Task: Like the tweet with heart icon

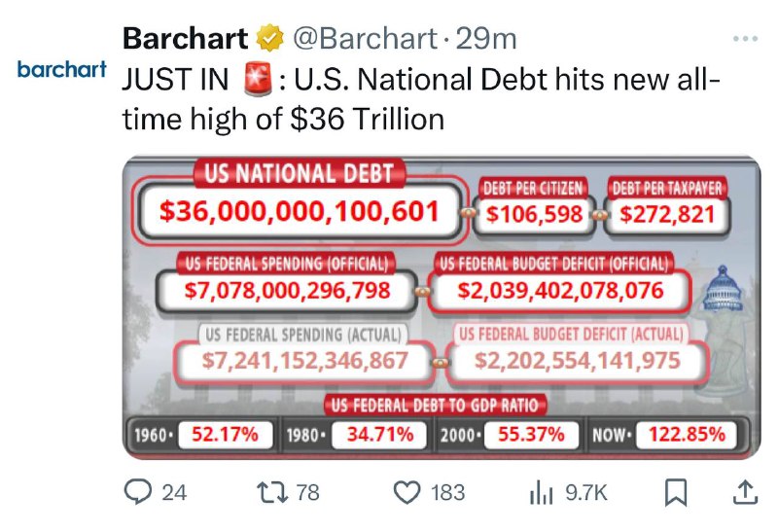Action: point(407,492)
